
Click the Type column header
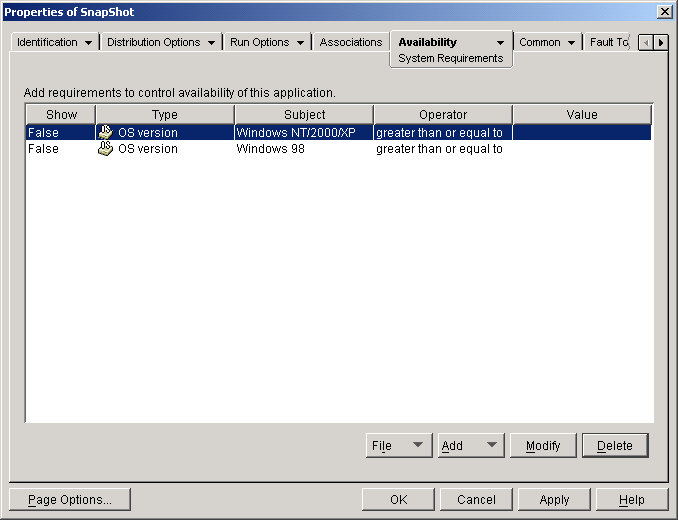[165, 115]
